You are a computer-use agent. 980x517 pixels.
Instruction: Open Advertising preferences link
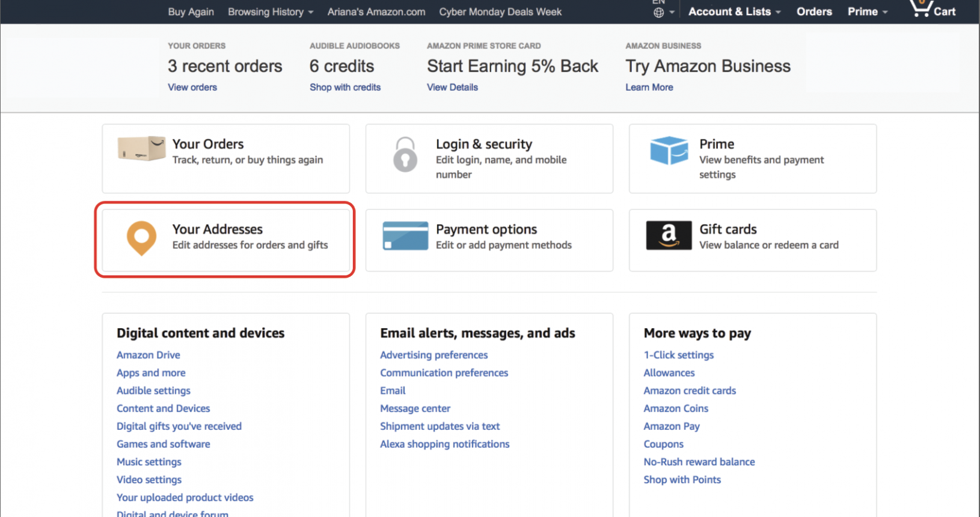click(434, 355)
